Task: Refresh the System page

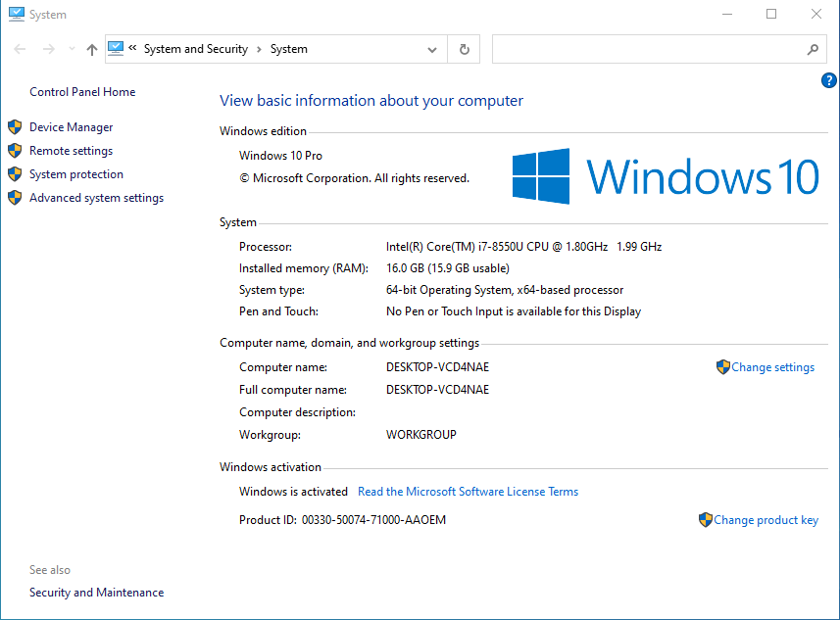Action: [464, 49]
